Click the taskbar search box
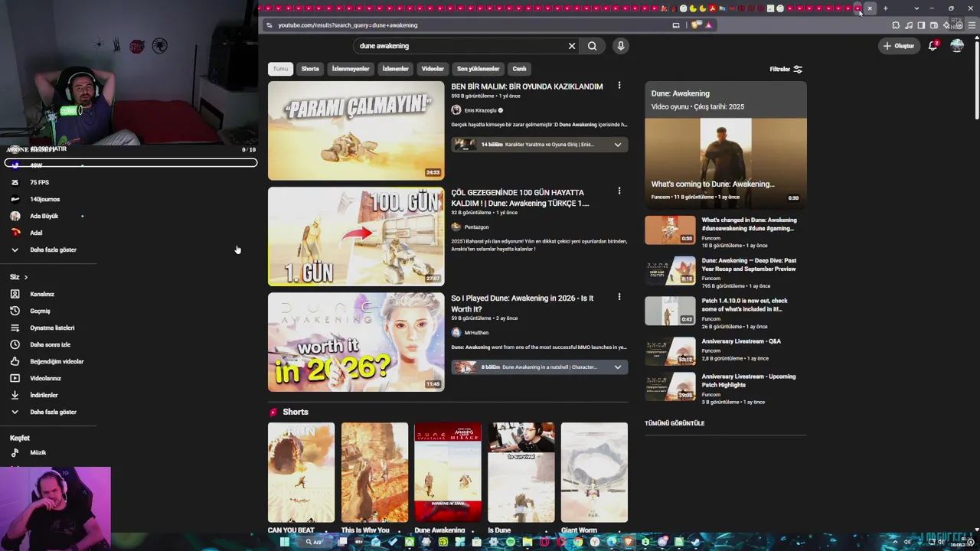The image size is (980, 551). (315, 542)
